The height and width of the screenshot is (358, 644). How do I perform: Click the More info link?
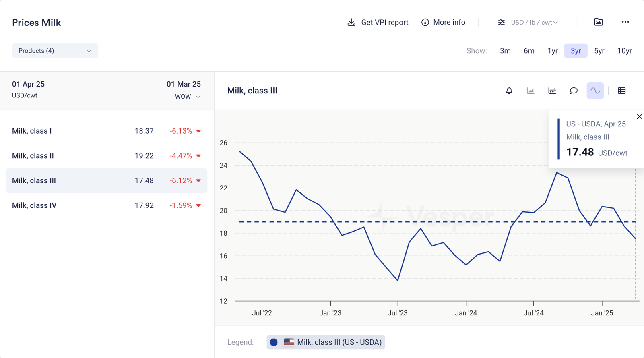pos(444,22)
